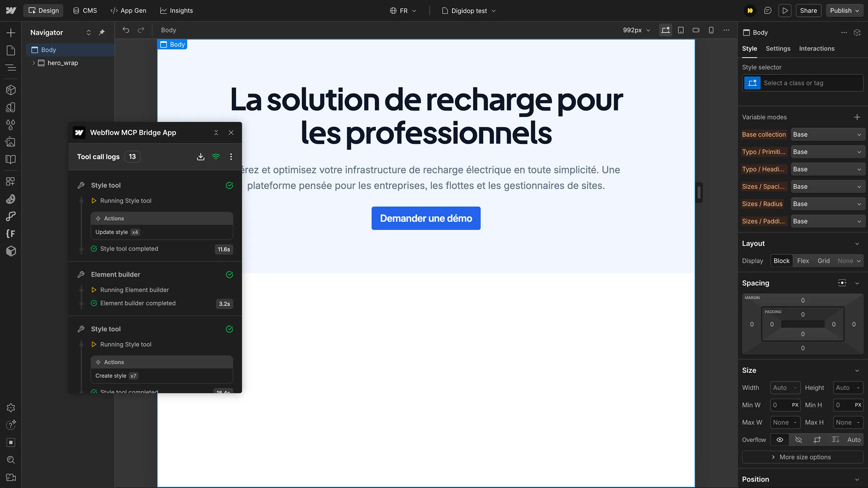Open the Add Elements panel
The width and height of the screenshot is (868, 488).
11,33
